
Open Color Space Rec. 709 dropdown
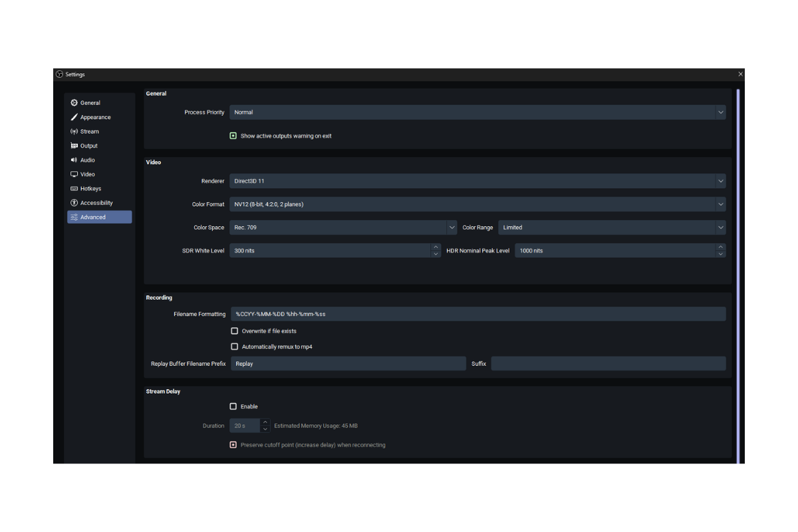[x=343, y=227]
